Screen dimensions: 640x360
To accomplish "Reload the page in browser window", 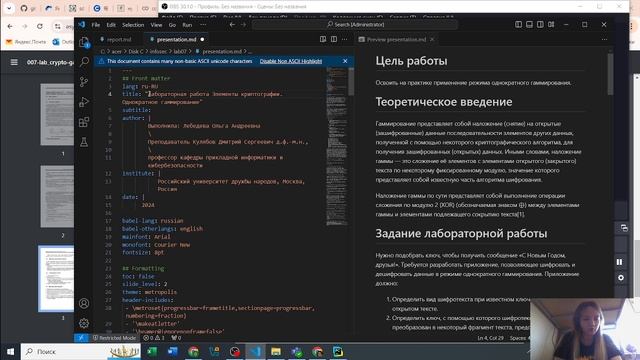I will (40, 26).
